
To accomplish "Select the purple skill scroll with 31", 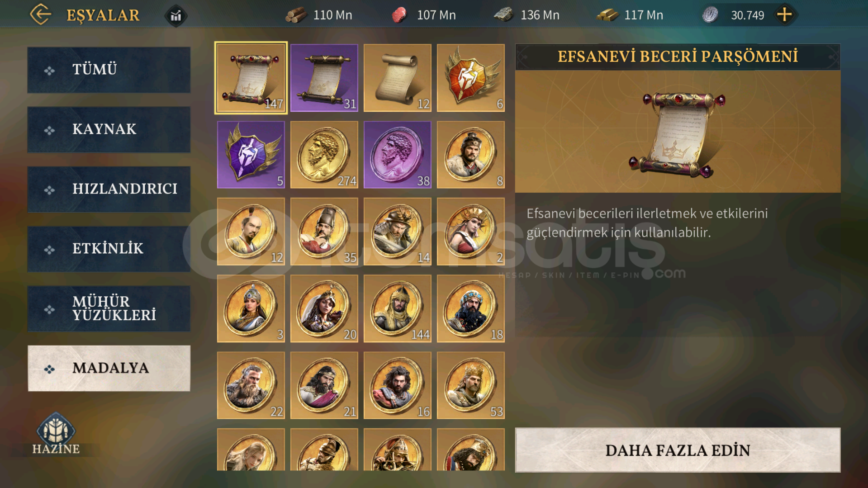I will [x=324, y=78].
